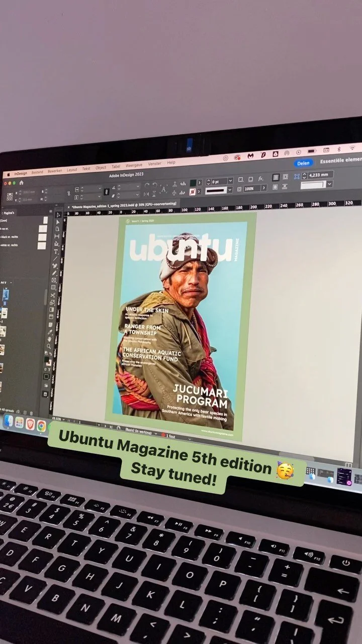Select the Hand tool
This screenshot has height=644, width=362.
coord(49,339)
